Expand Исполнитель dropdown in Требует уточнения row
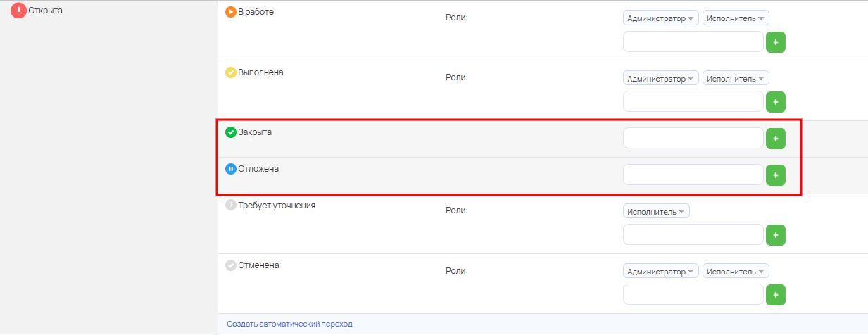Image resolution: width=868 pixels, height=335 pixels. [656, 211]
